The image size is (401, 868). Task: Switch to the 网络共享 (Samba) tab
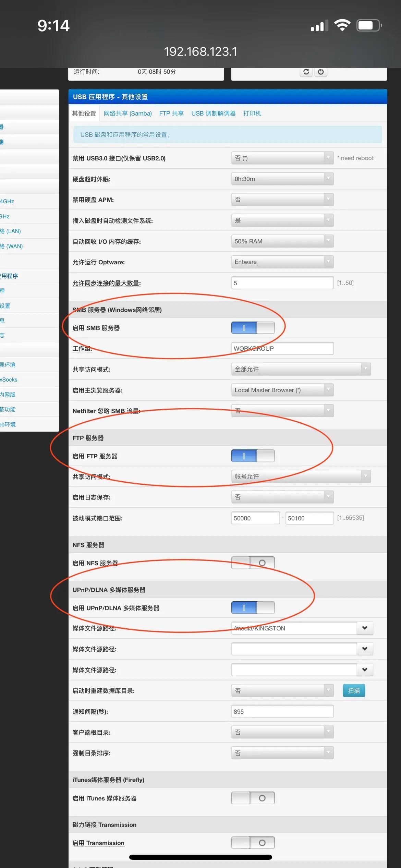click(x=127, y=113)
